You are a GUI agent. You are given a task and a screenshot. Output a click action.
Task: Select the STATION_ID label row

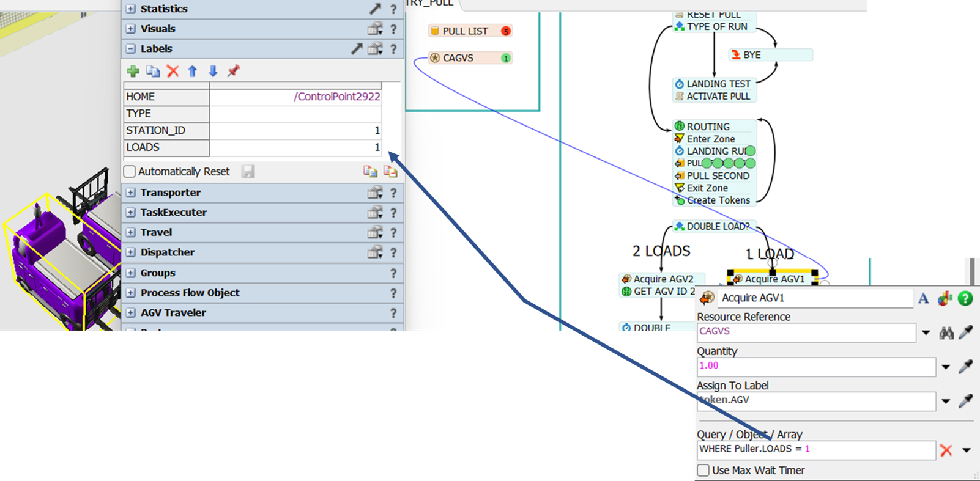coord(253,131)
